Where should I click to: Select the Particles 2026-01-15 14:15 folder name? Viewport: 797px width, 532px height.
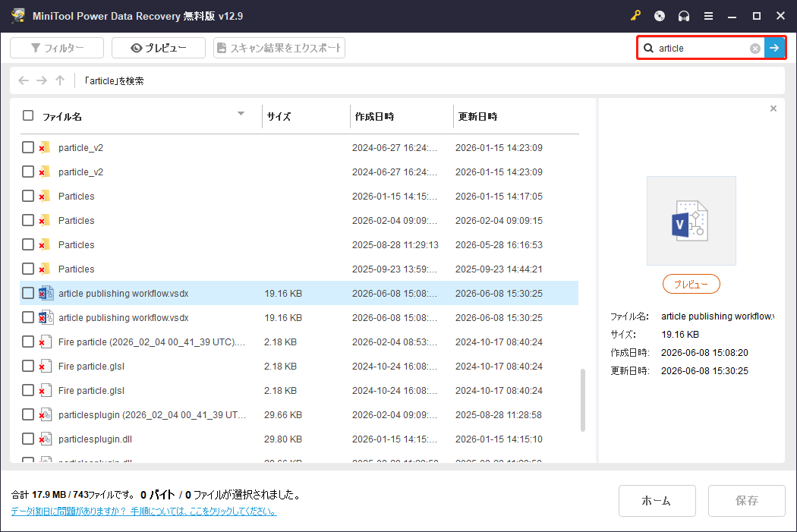point(76,196)
